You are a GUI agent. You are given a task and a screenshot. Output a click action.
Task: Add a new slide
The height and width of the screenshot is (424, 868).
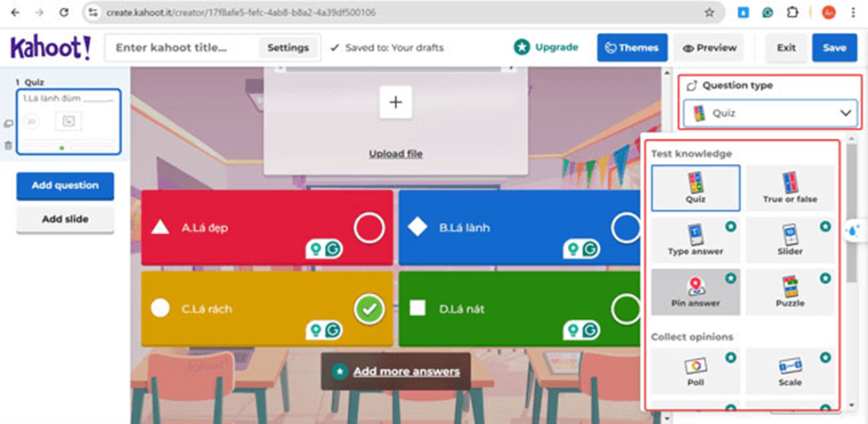65,219
